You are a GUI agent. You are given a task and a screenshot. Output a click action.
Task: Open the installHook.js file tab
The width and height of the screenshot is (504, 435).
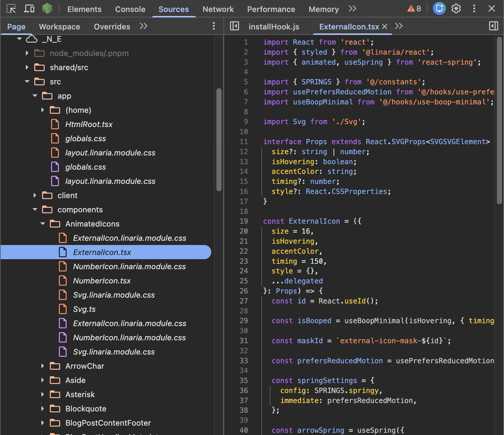tap(274, 27)
